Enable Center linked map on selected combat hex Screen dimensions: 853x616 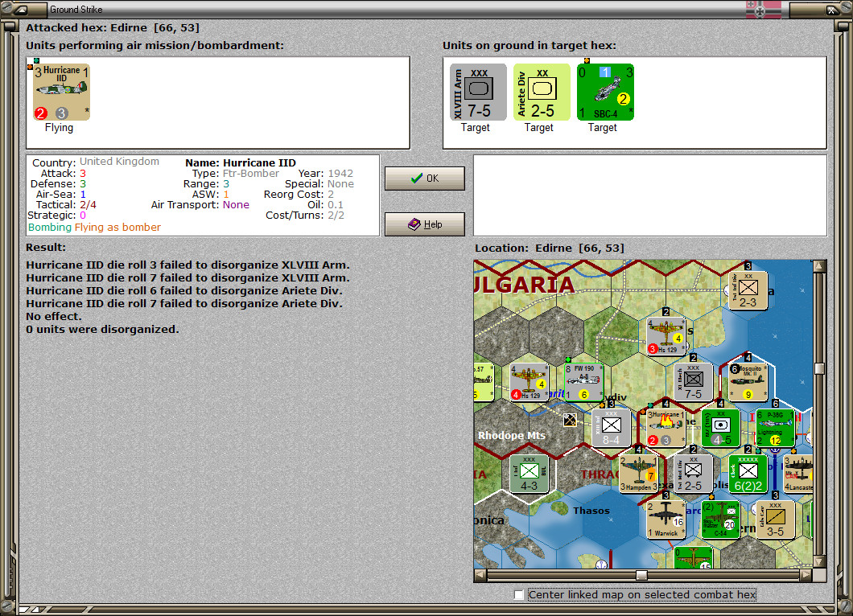(519, 595)
